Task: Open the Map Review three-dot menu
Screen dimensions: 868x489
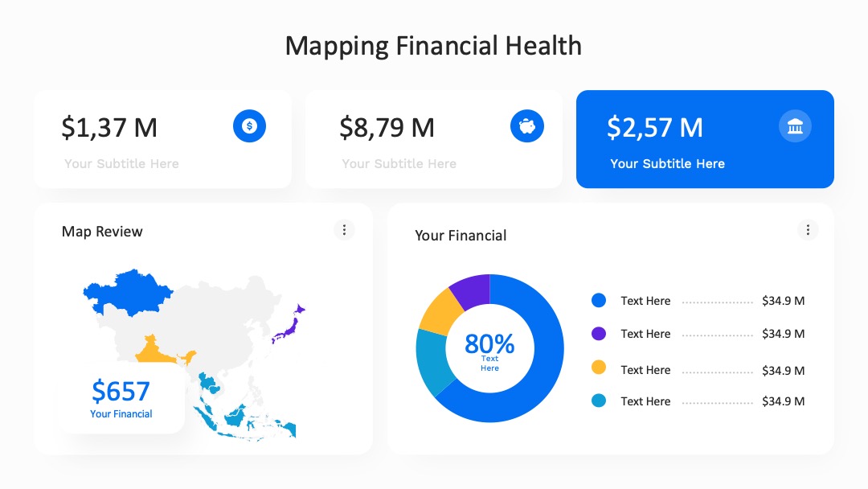Action: point(344,229)
